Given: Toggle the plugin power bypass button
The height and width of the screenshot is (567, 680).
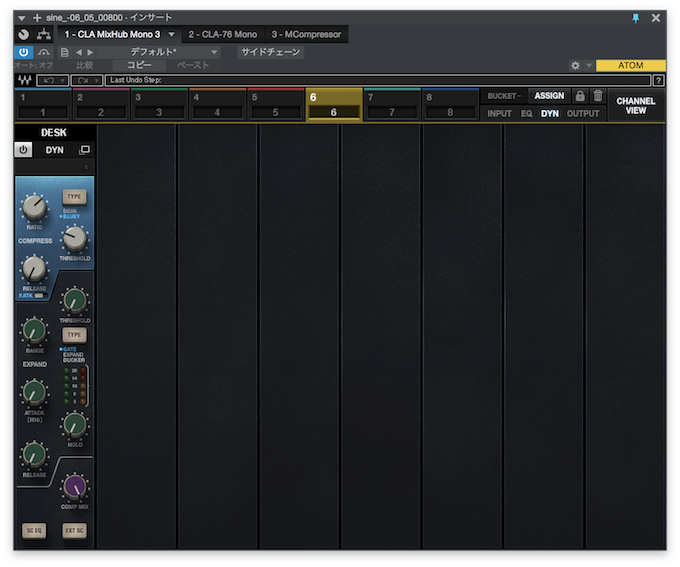Looking at the screenshot, I should 23,52.
